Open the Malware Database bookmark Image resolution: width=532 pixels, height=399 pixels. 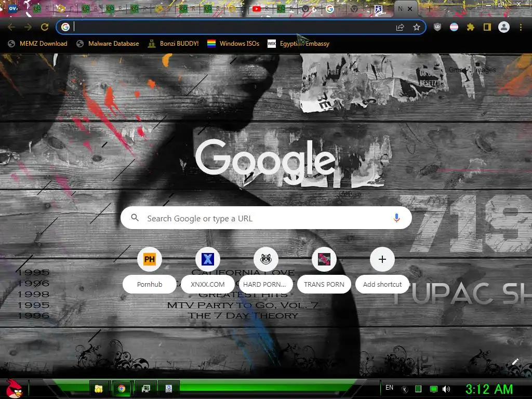pyautogui.click(x=108, y=44)
